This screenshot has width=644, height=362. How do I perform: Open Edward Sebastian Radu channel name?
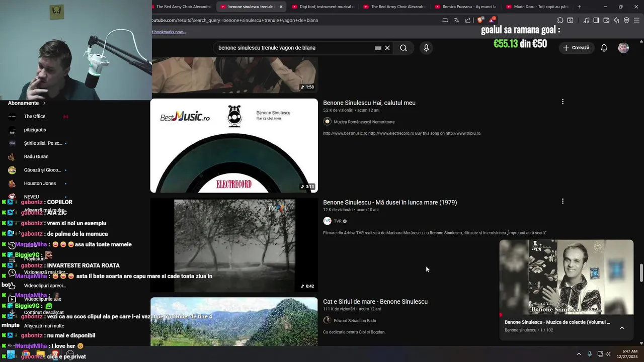[355, 321]
